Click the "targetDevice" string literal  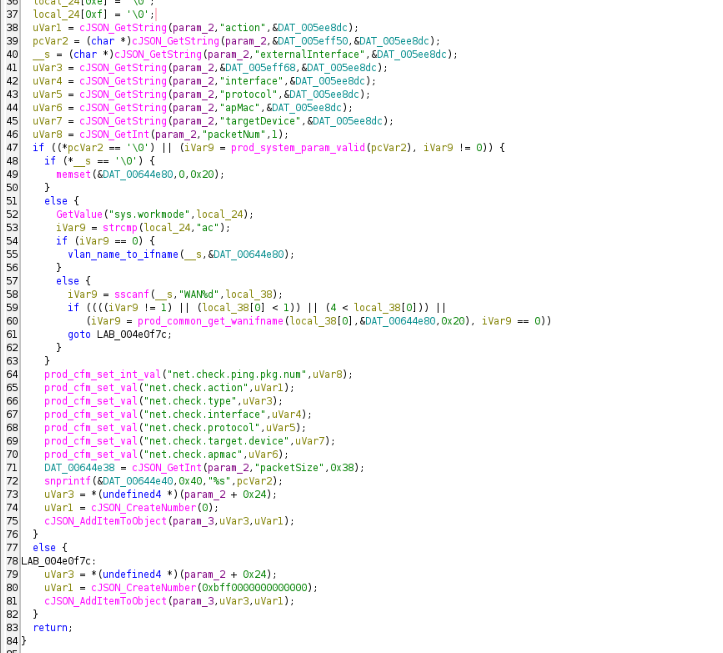[x=260, y=121]
